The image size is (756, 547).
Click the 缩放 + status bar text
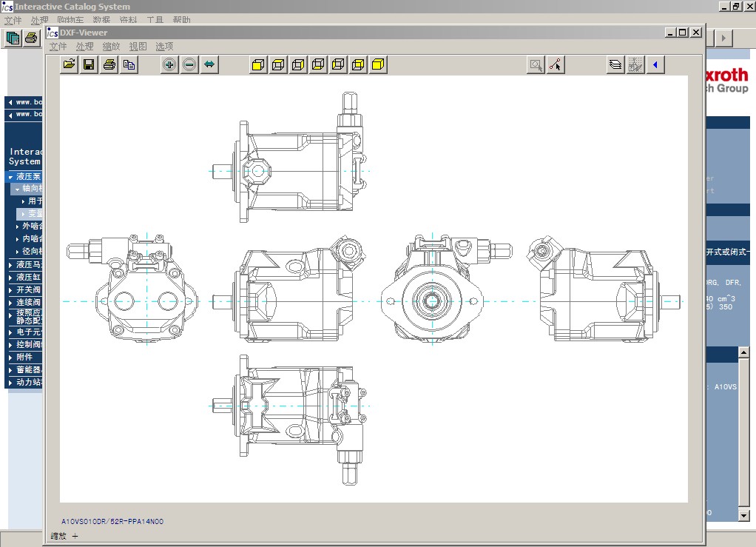pyautogui.click(x=64, y=536)
